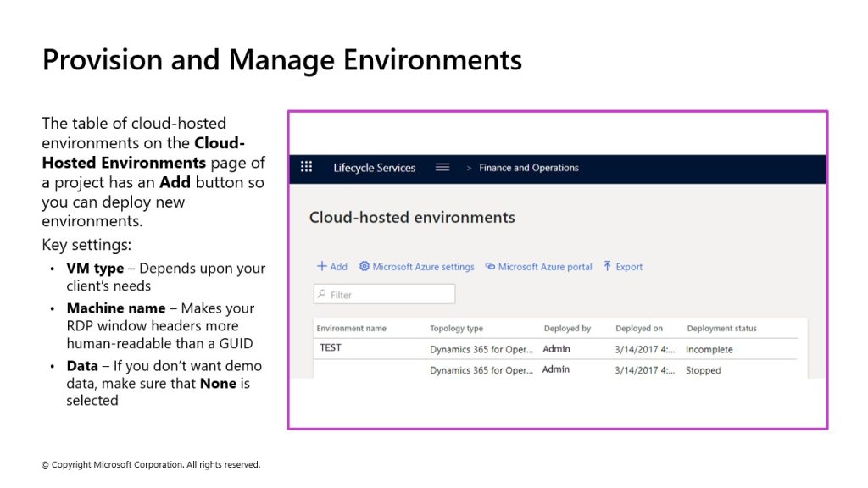Click the magnifier icon in Filter box
This screenshot has width=868, height=488.
pyautogui.click(x=321, y=294)
